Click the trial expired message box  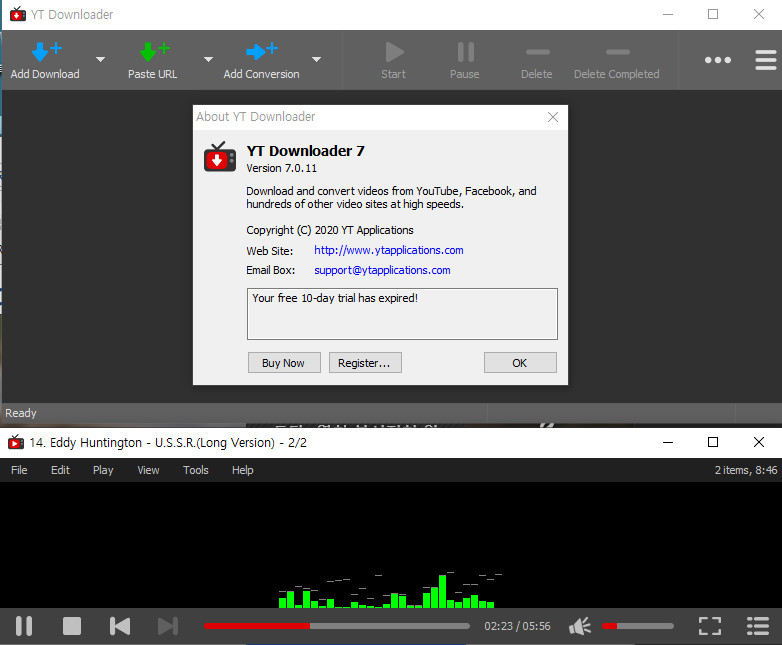click(x=402, y=314)
